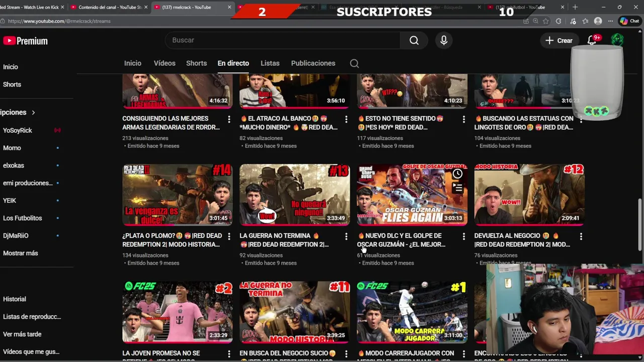This screenshot has height=362, width=644.
Task: Close the Contenido del canal tab
Action: tap(146, 7)
